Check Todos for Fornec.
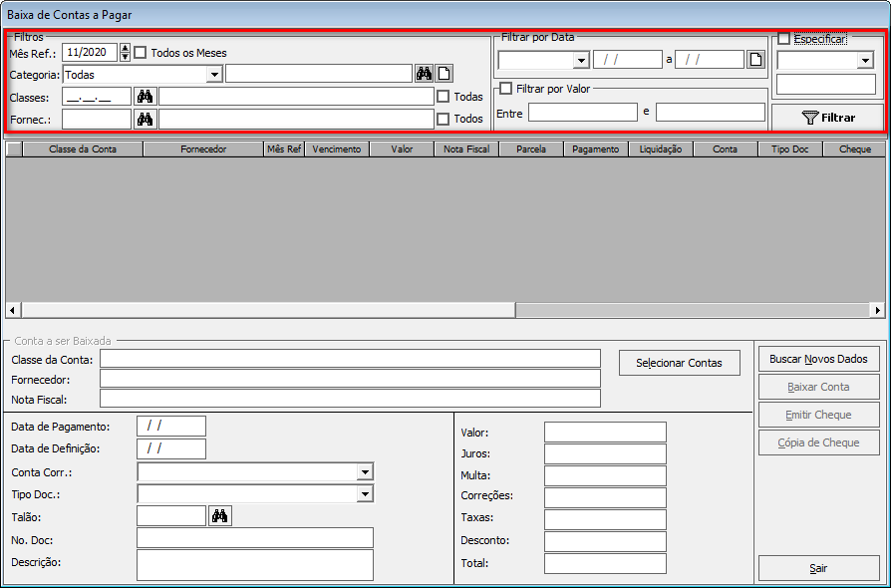Screen dimensions: 891x588 tap(444, 119)
